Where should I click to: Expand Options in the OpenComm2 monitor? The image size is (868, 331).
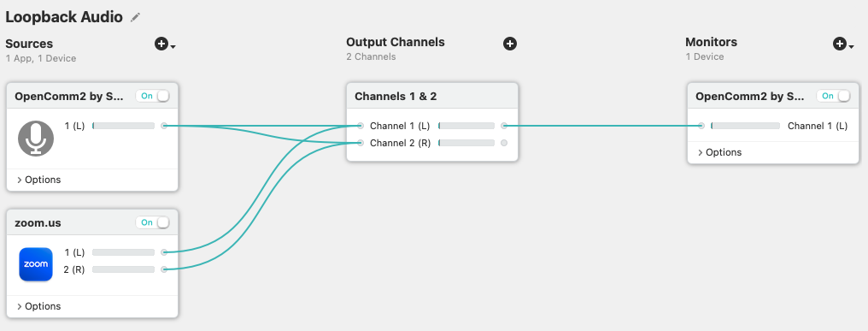[x=719, y=152]
